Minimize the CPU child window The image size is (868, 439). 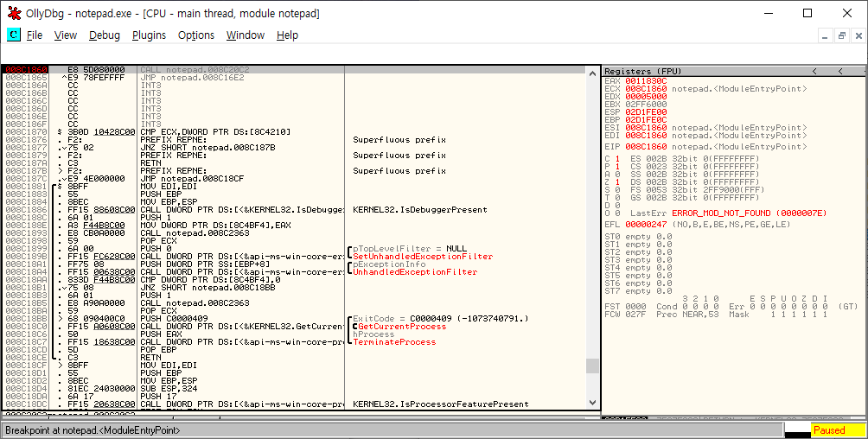click(825, 36)
